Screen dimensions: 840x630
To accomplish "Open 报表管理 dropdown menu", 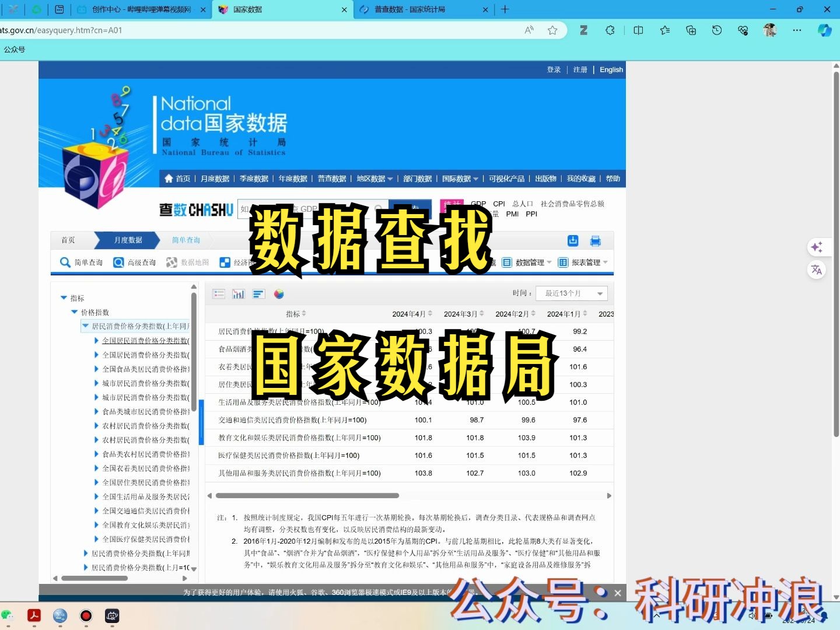I will point(583,262).
